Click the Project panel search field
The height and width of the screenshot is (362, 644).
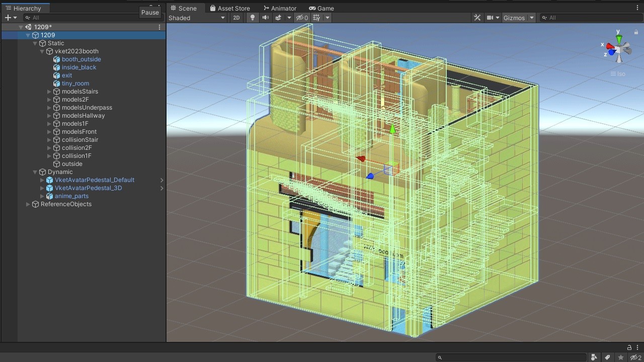[511, 357]
